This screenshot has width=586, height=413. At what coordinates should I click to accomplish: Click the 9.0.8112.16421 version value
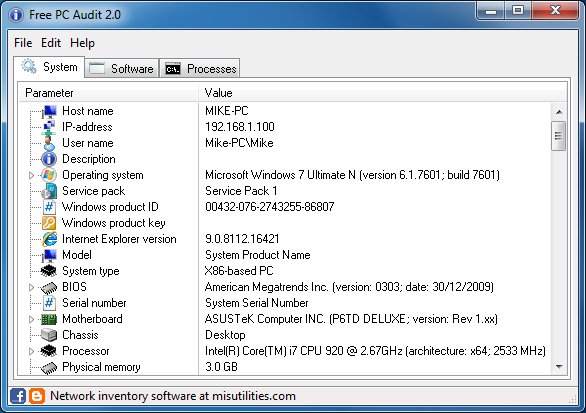pyautogui.click(x=242, y=239)
